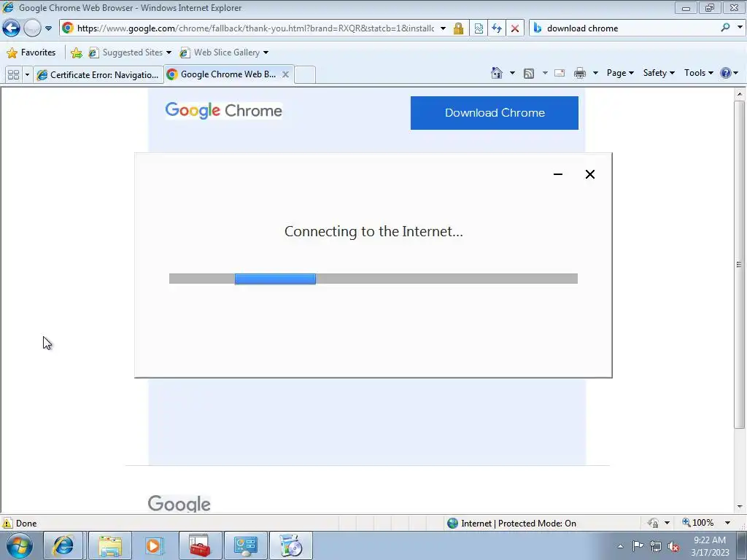
Task: Click the Google footer logo
Action: 179,503
